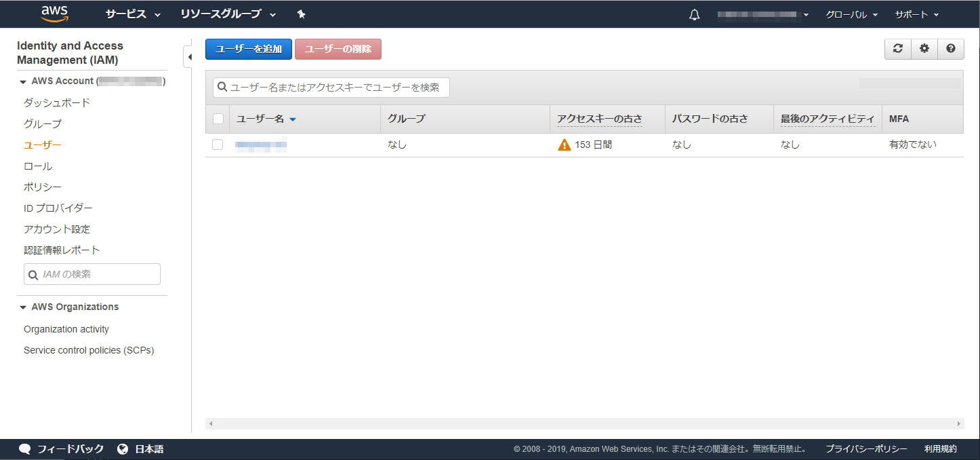
Task: Click the horizontal scrollbar track
Action: (585, 423)
